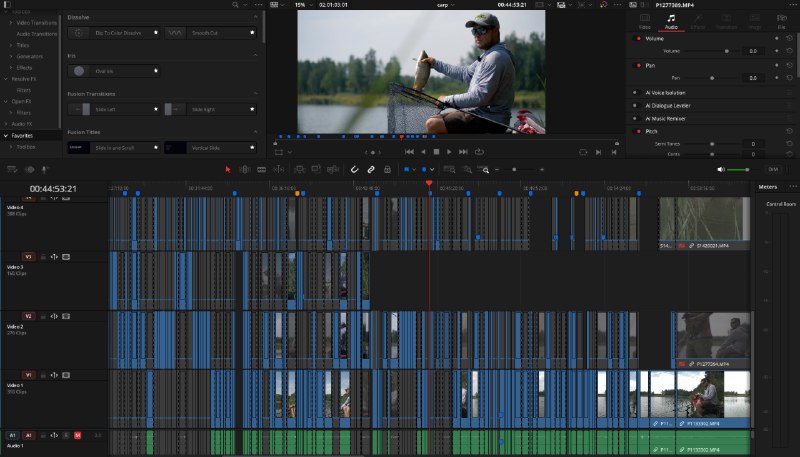Screen dimensions: 800x457
Task: Click the insert clip toolbar icon
Action: pos(299,169)
